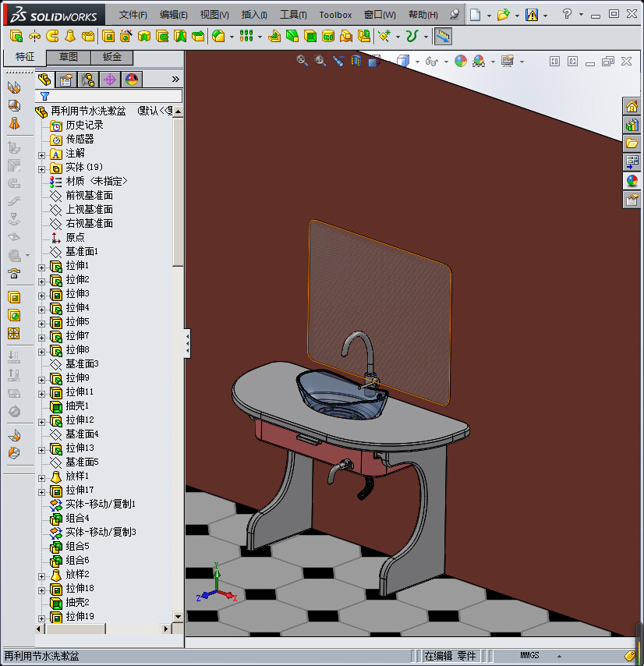Open the Display Style dropdown arrow
The image size is (644, 666).
pos(417,62)
